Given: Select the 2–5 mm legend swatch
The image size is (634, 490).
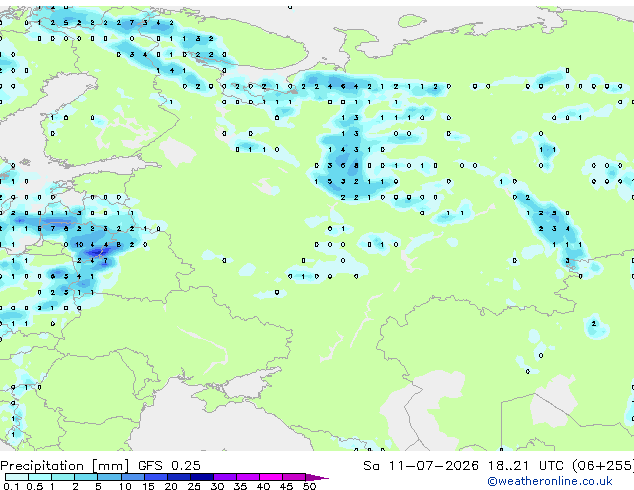Looking at the screenshot, I should click(x=86, y=477).
